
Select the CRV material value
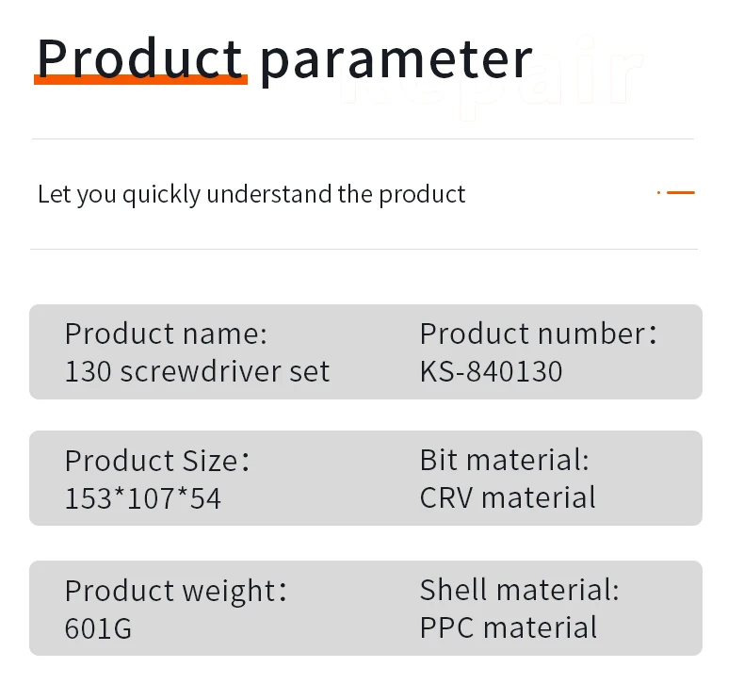[508, 497]
